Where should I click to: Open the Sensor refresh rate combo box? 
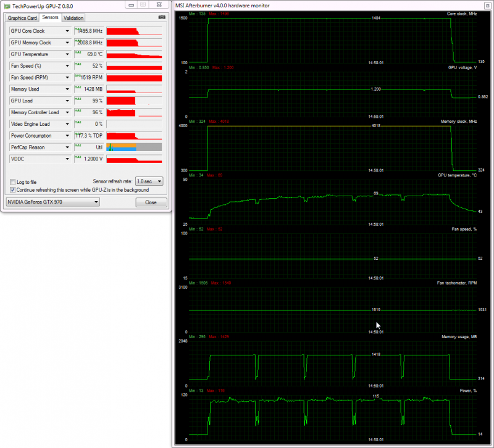[149, 181]
